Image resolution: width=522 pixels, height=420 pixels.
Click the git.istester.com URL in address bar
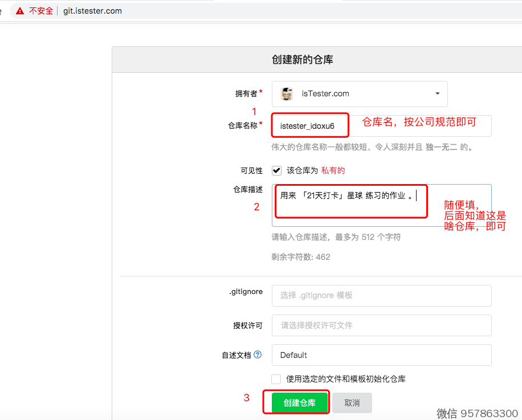point(93,11)
